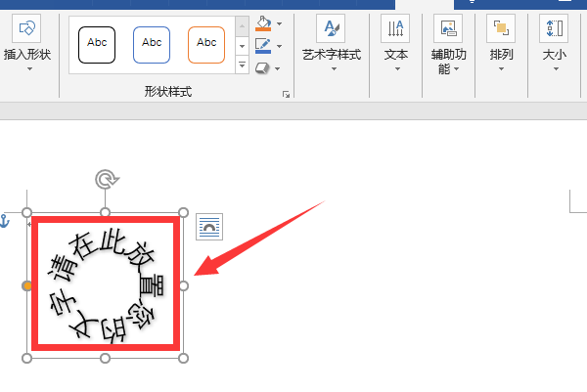Expand the shape effects dropdown arrow

click(x=278, y=68)
